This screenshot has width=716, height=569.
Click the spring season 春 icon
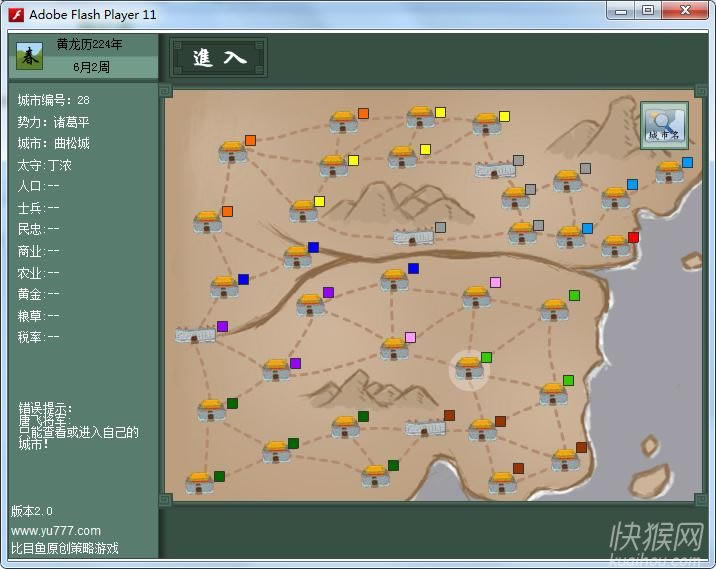29,56
